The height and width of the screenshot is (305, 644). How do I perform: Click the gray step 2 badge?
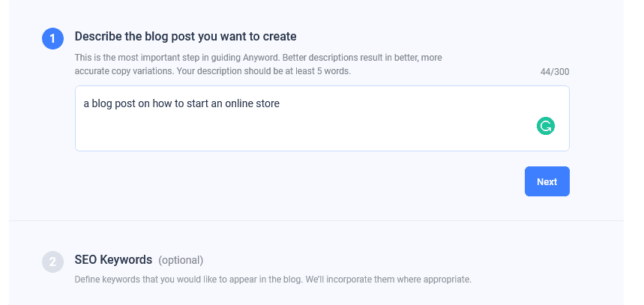tap(52, 262)
